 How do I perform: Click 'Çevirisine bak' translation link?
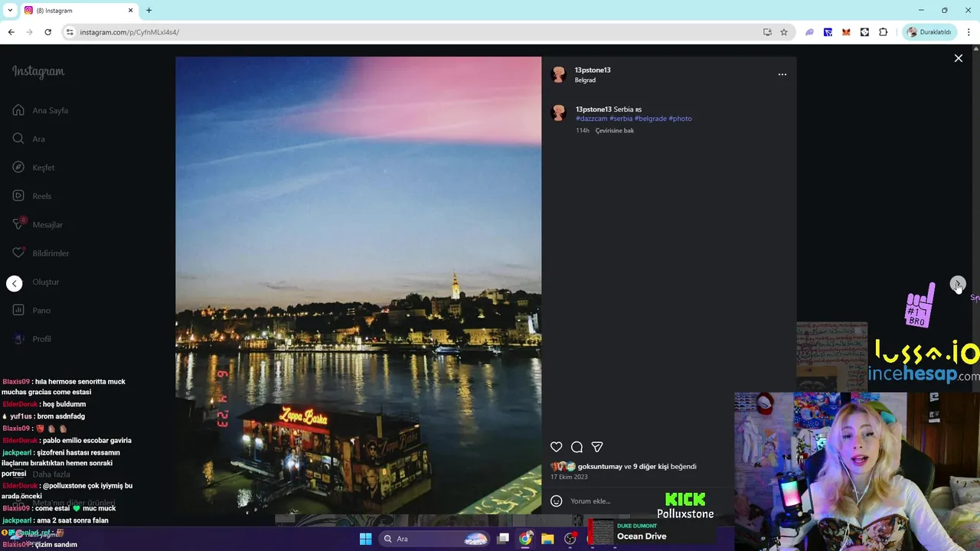pyautogui.click(x=615, y=131)
